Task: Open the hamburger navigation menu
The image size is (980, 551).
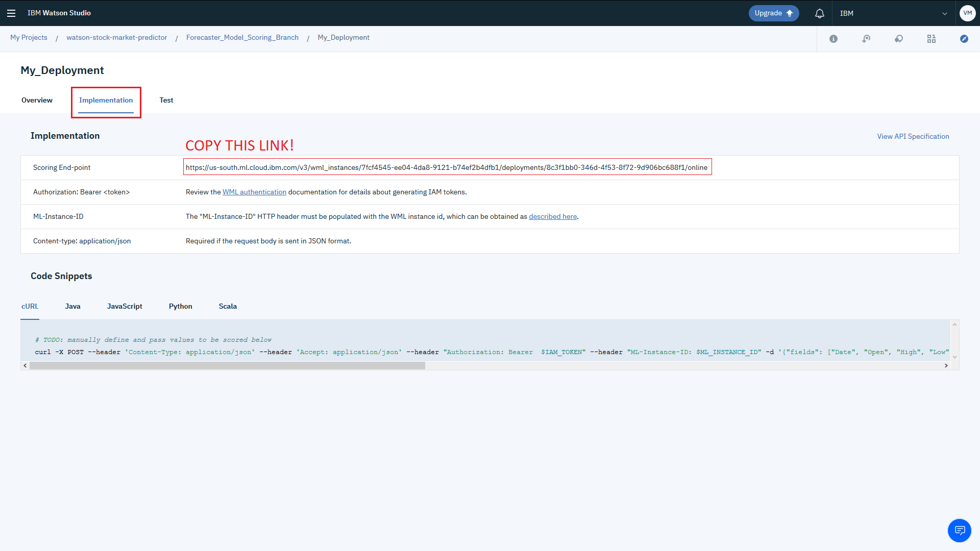Action: [x=11, y=13]
